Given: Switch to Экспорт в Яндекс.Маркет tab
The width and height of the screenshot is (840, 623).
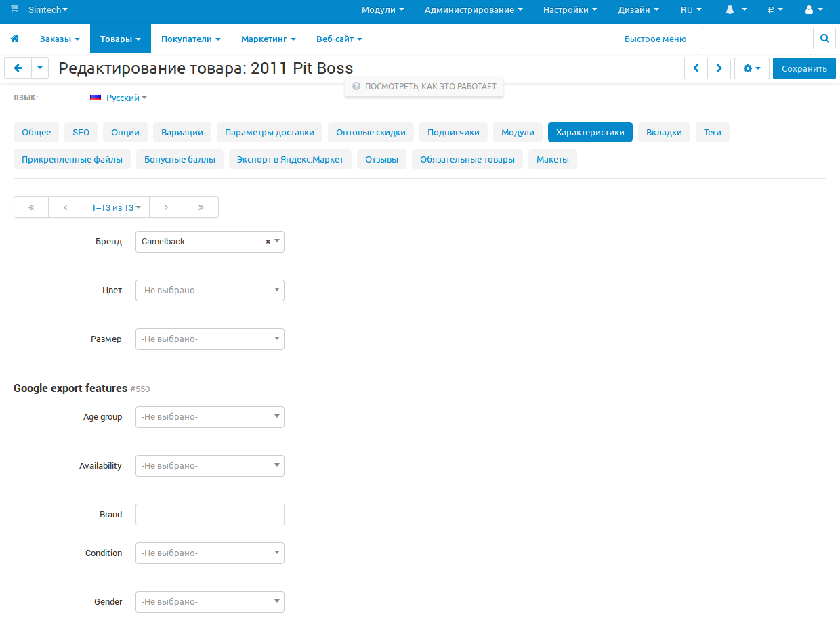Looking at the screenshot, I should click(290, 160).
